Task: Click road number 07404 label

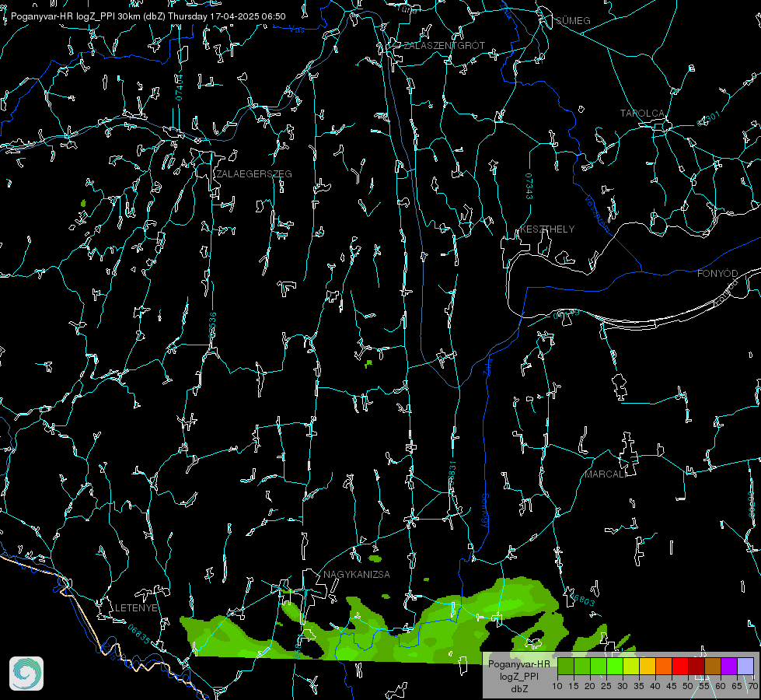Action: [x=179, y=87]
